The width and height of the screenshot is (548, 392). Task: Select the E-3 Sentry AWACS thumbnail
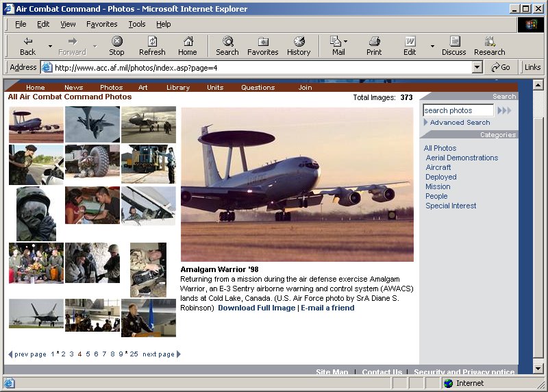36,124
